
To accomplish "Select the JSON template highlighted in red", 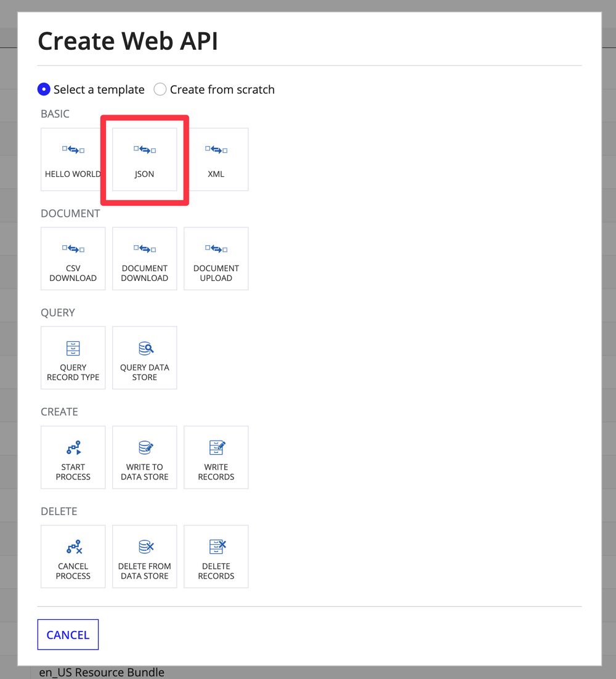I will pos(144,159).
